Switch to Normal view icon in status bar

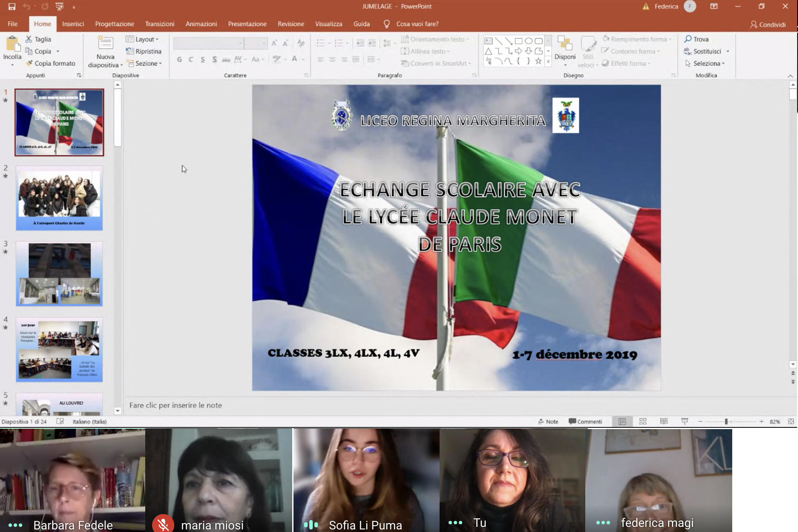click(x=622, y=421)
